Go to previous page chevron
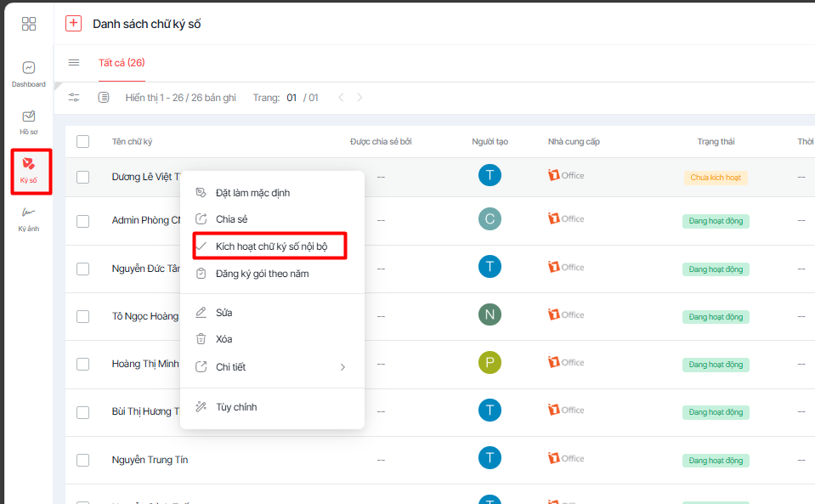Viewport: 815px width, 504px height. tap(341, 98)
